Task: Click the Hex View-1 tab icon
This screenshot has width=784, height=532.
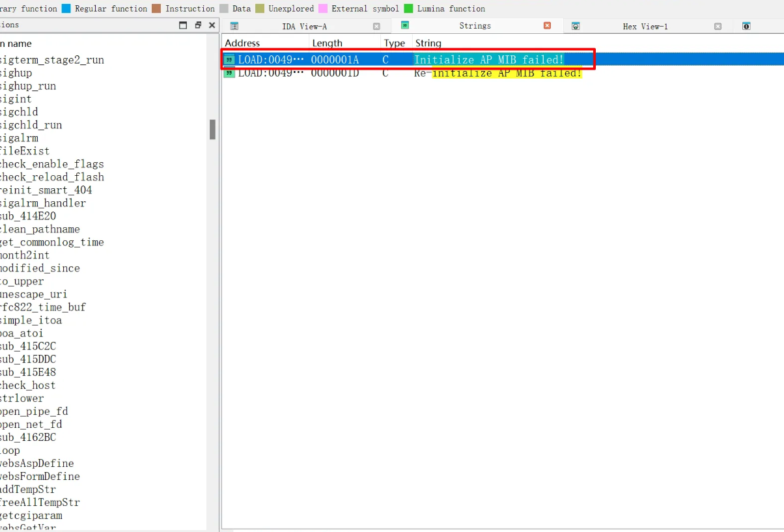Action: click(x=576, y=26)
